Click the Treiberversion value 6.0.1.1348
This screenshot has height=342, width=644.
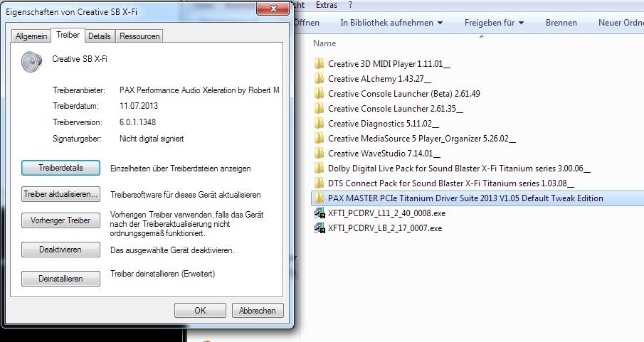[x=137, y=122]
